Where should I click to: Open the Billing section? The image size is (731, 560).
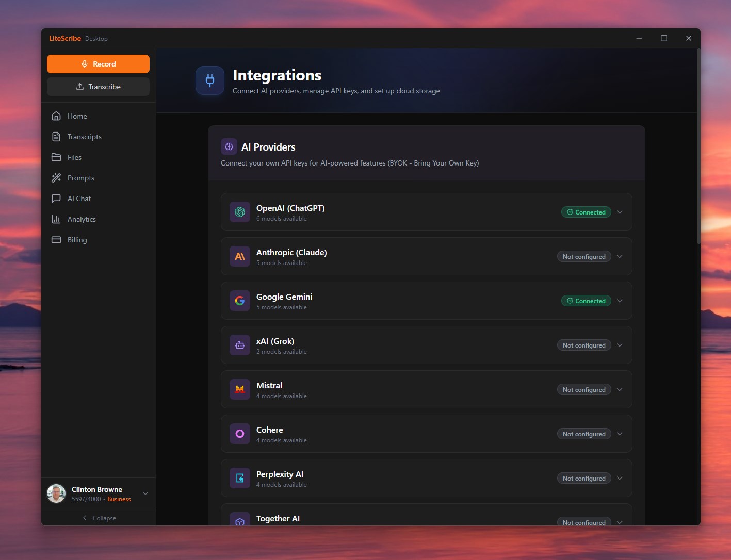tap(99, 240)
